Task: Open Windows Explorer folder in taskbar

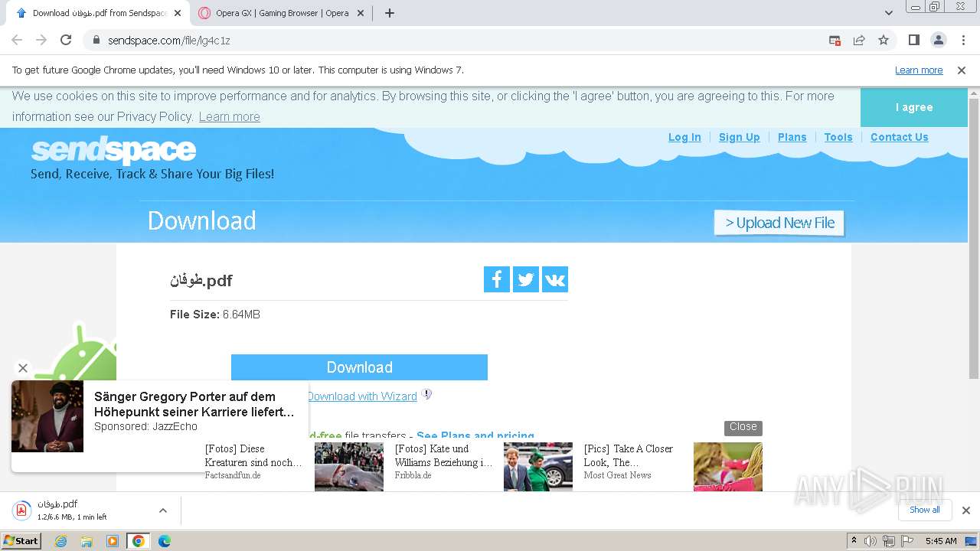Action: click(x=87, y=541)
